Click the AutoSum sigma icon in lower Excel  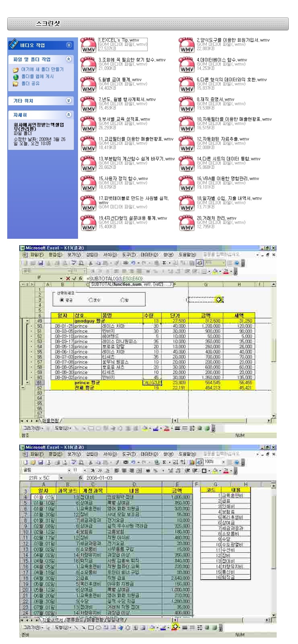164,462
